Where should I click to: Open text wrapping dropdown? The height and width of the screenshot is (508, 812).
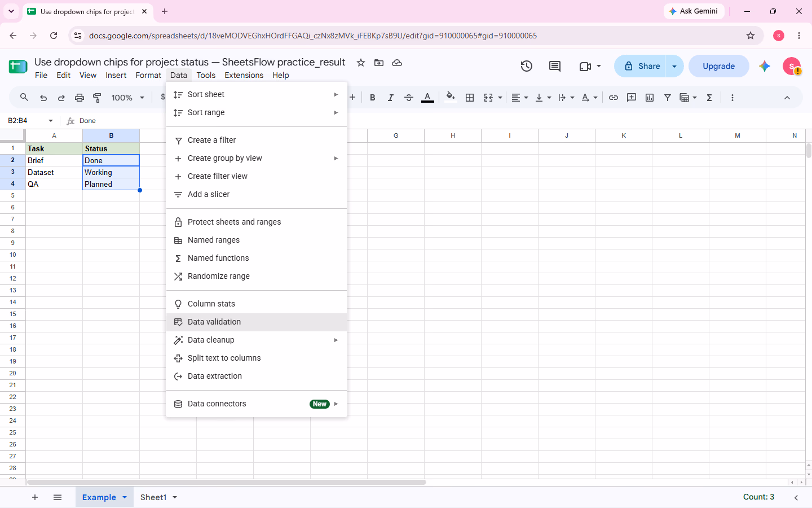pyautogui.click(x=566, y=98)
